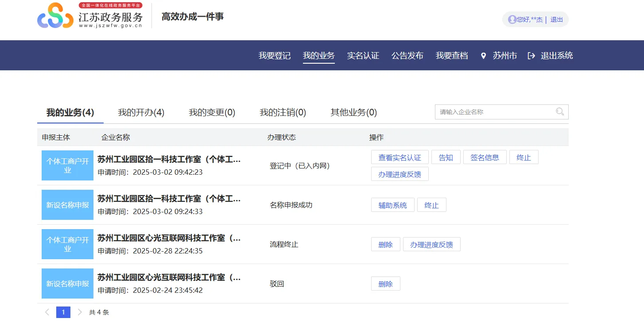The width and height of the screenshot is (644, 322).
Task: Click the enterprise name search field
Action: tap(494, 112)
